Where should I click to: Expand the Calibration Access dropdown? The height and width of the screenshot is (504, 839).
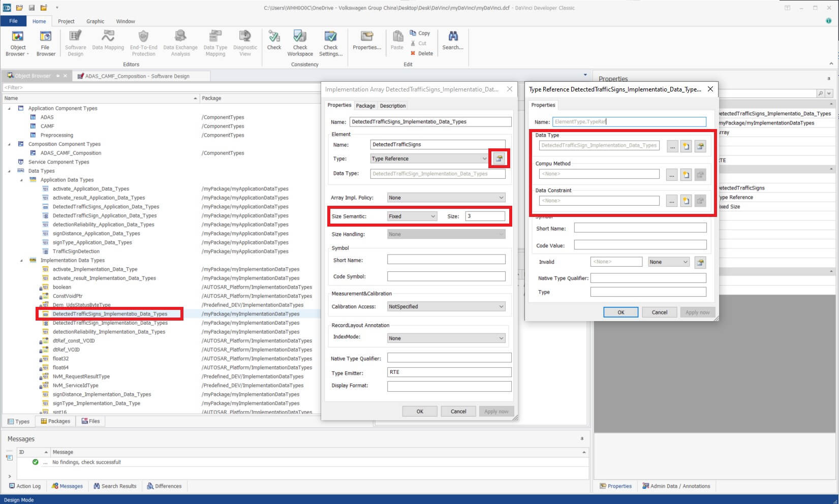click(x=446, y=307)
